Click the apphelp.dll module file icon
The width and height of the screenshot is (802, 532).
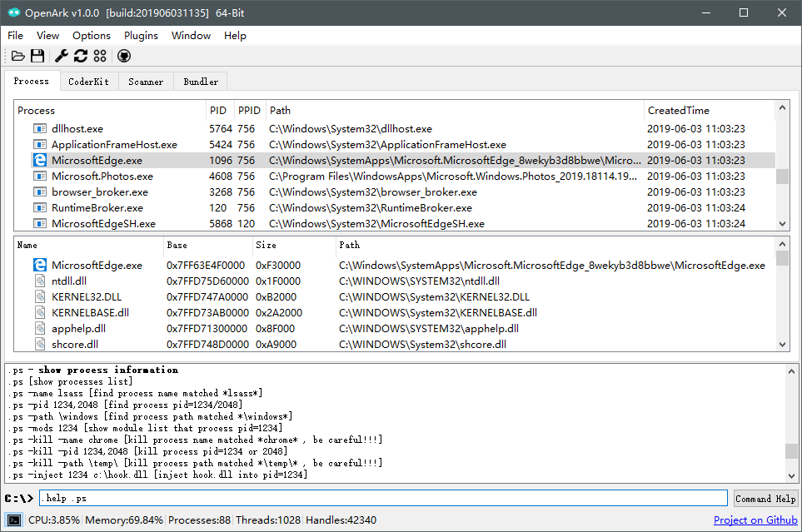coord(40,328)
